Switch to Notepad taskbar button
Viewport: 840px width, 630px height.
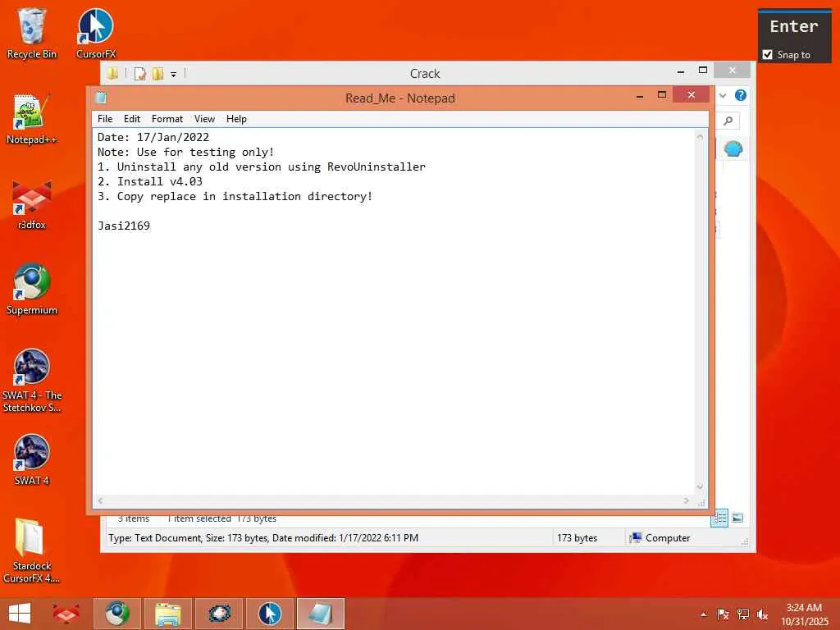tap(321, 614)
